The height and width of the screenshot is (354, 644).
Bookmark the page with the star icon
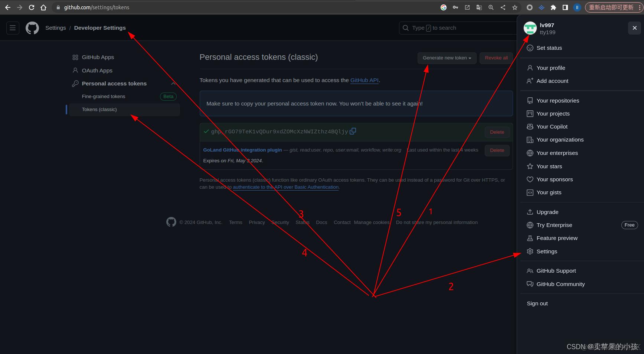[514, 7]
